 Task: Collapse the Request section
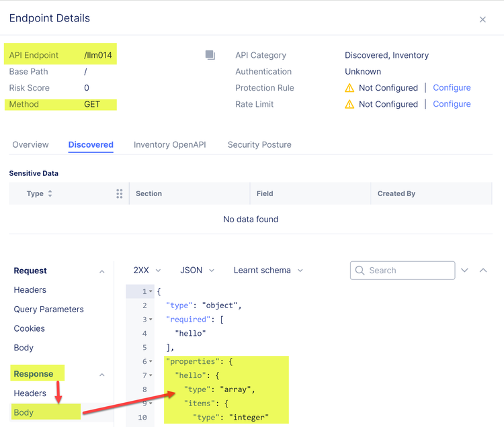(102, 271)
